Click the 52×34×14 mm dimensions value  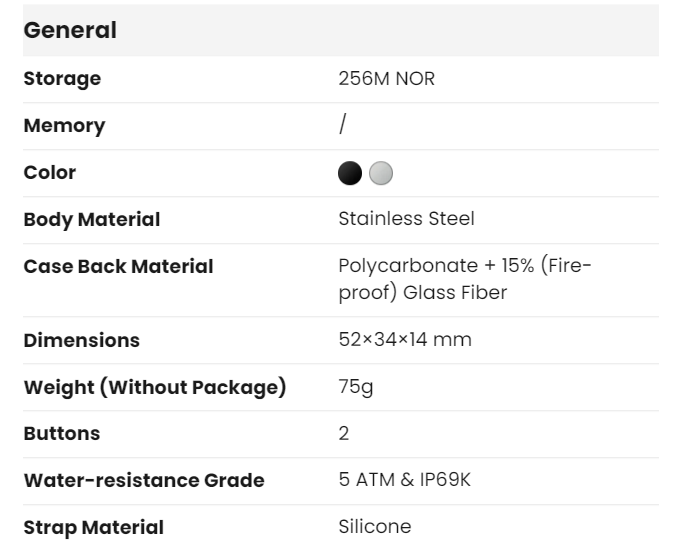405,340
